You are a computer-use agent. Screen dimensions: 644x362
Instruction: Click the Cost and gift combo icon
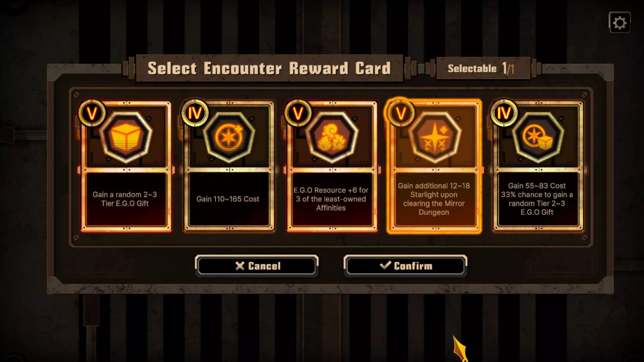click(538, 137)
